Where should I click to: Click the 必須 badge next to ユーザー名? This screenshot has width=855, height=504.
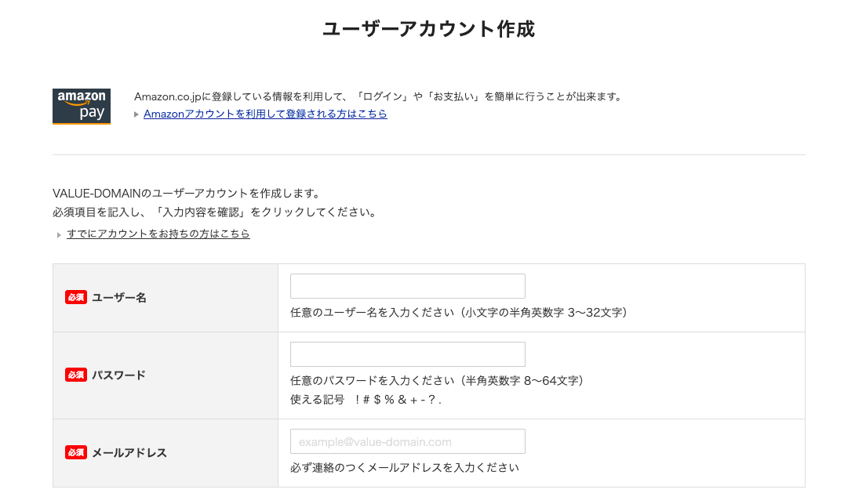pyautogui.click(x=76, y=298)
